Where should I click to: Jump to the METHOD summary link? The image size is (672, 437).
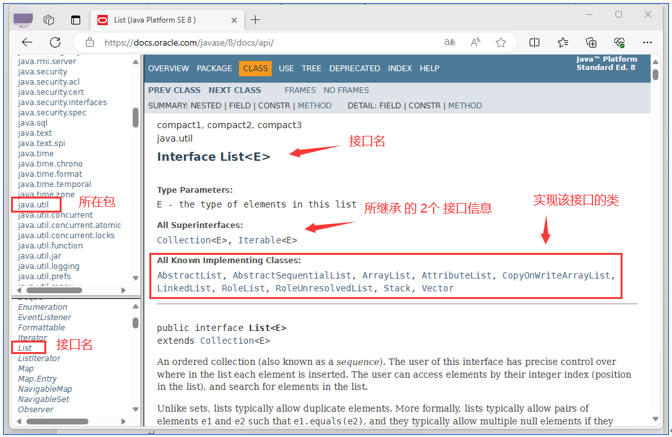315,105
